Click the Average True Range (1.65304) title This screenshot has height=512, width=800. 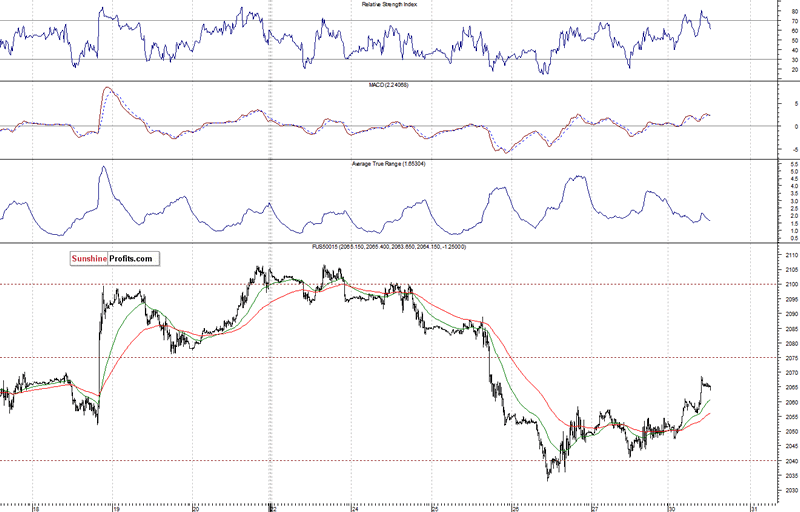(x=389, y=164)
